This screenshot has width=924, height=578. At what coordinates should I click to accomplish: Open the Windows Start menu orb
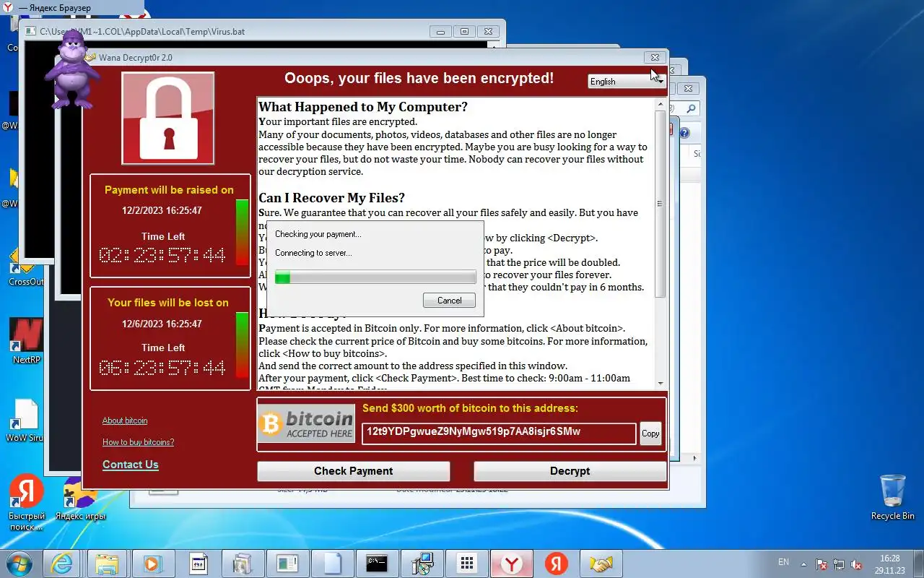pyautogui.click(x=19, y=563)
